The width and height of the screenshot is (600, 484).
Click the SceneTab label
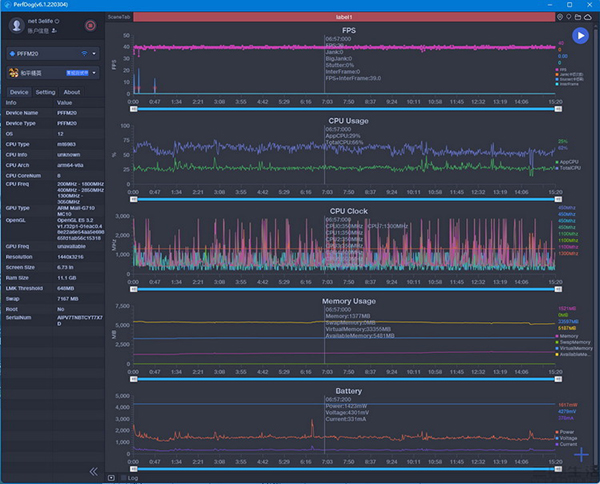click(x=119, y=17)
